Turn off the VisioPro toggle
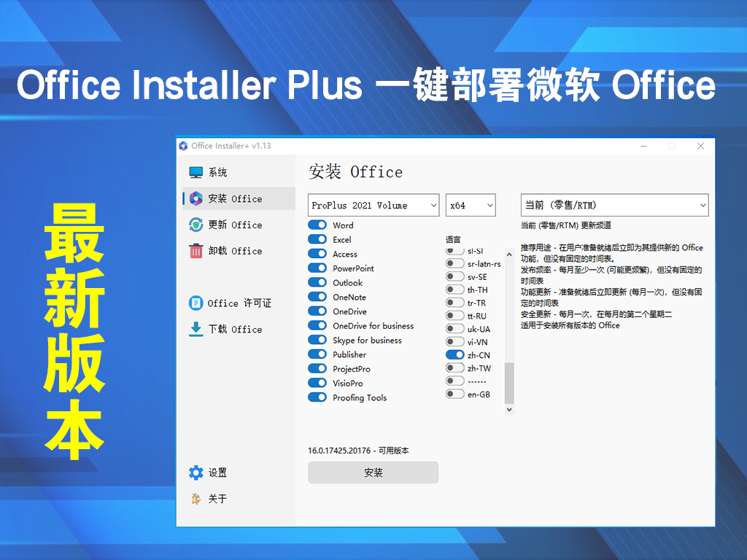The height and width of the screenshot is (560, 747). tap(317, 382)
